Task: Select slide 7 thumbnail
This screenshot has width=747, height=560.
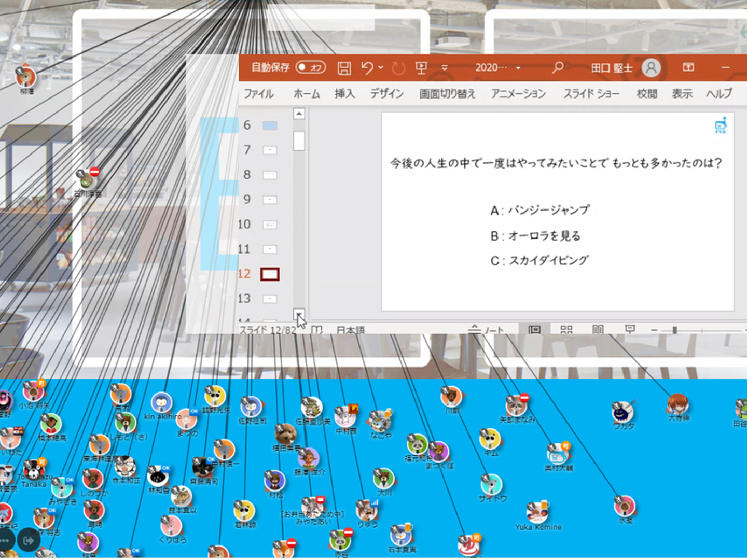Action: coord(270,150)
